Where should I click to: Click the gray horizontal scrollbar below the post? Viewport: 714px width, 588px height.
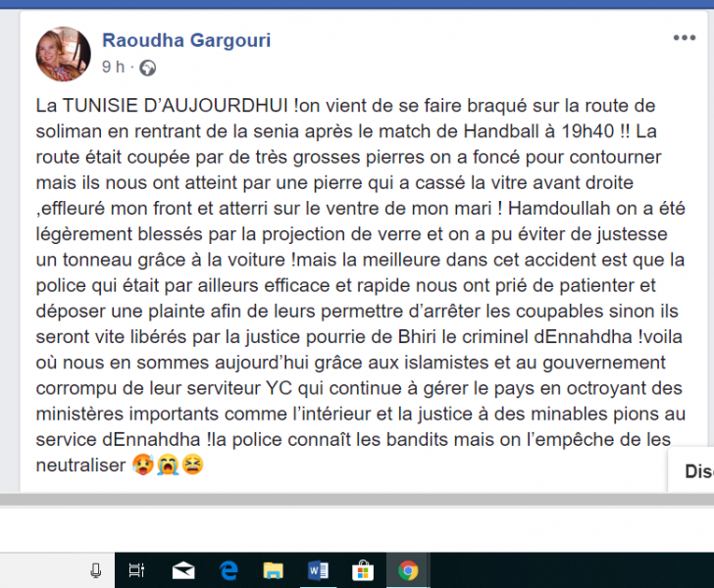(357, 499)
